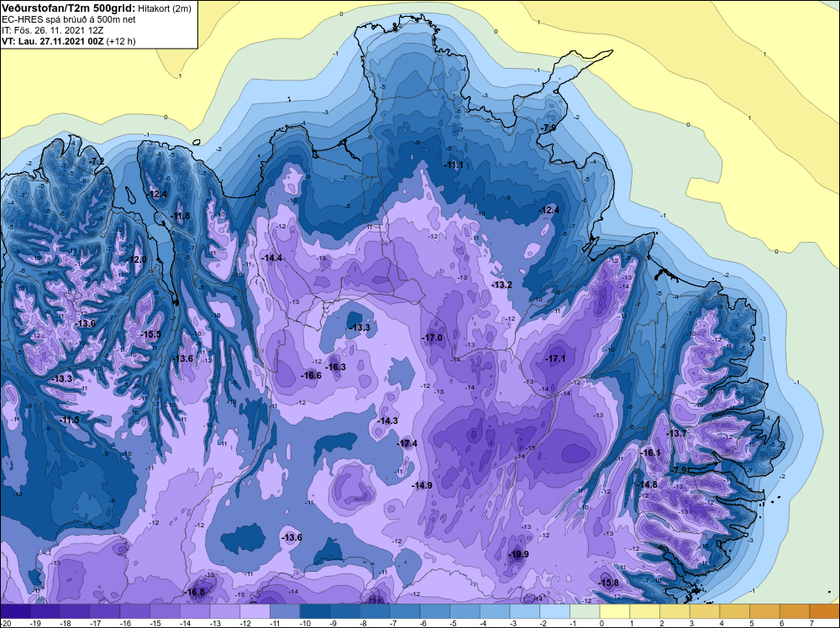This screenshot has width=840, height=628.
Task: Click the -16.3 temperature value
Action: [x=335, y=367]
